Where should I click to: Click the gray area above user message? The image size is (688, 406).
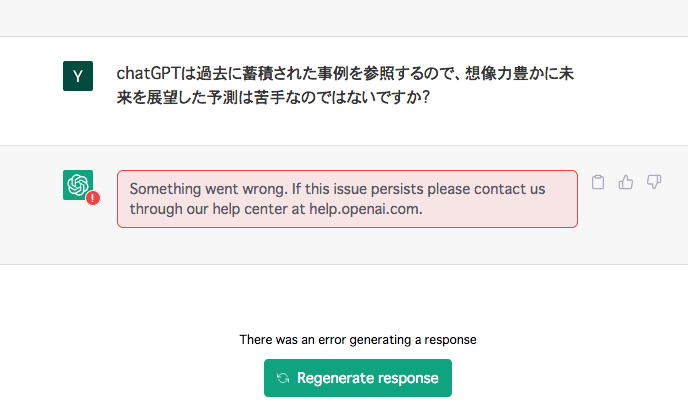click(x=344, y=17)
